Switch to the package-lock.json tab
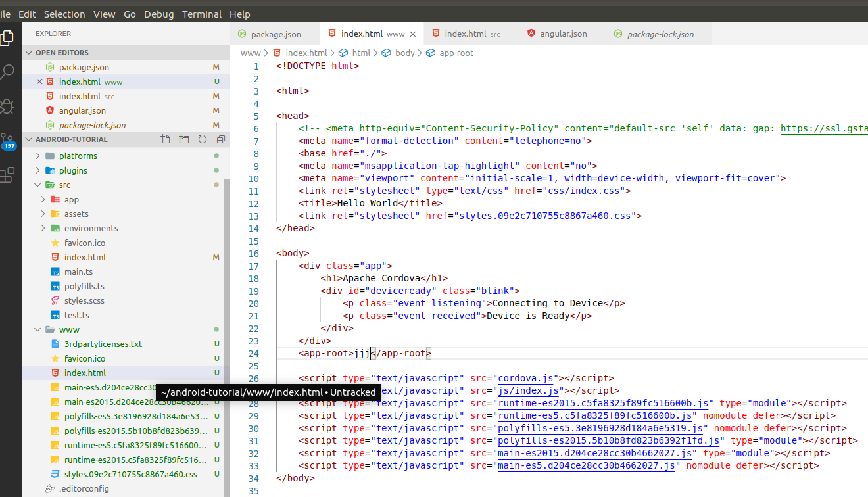 [x=660, y=34]
